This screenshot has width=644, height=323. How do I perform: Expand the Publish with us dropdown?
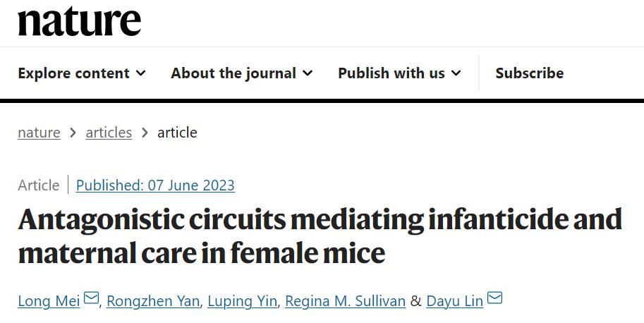pos(399,73)
